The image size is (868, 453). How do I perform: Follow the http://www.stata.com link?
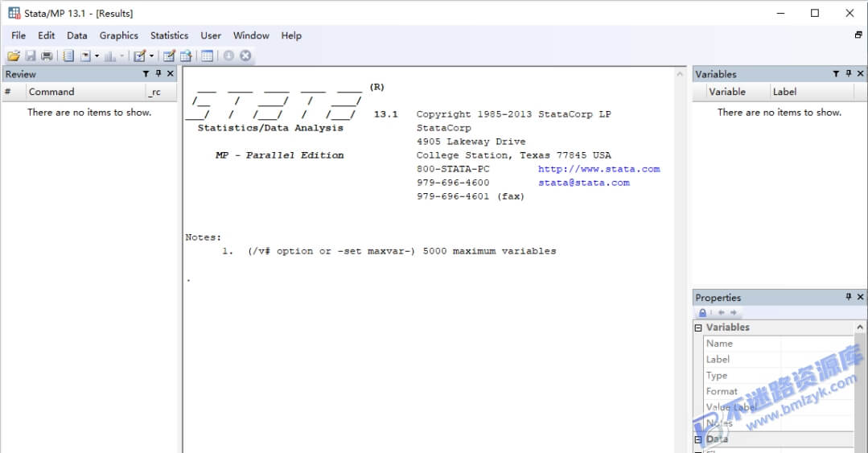599,169
